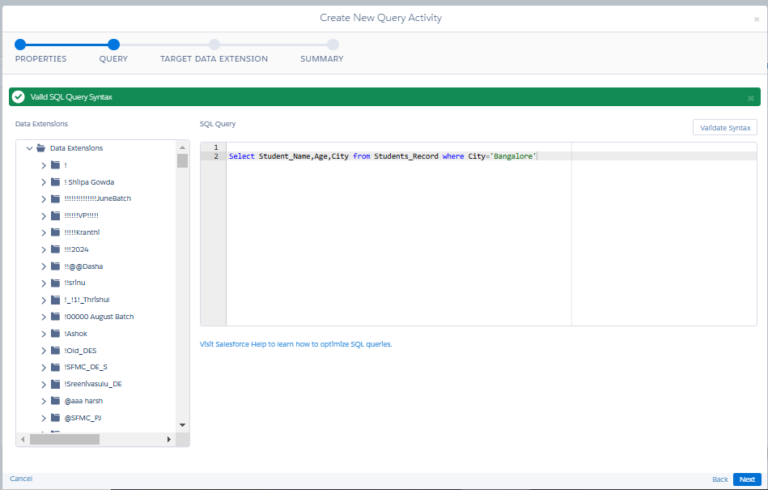Expand the '!!srinu' folder chevron
Screen dimensions: 768x490
click(x=44, y=283)
